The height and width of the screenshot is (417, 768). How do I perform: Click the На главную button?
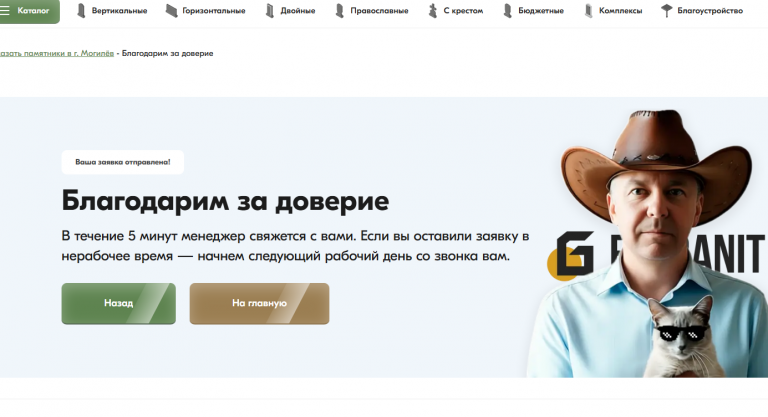259,303
